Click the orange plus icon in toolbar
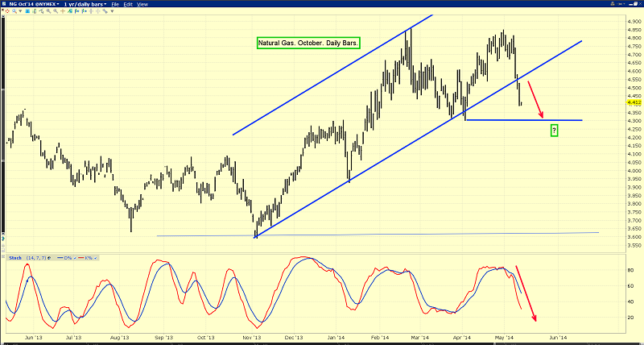Screen dimensions: 644x345 63,11
